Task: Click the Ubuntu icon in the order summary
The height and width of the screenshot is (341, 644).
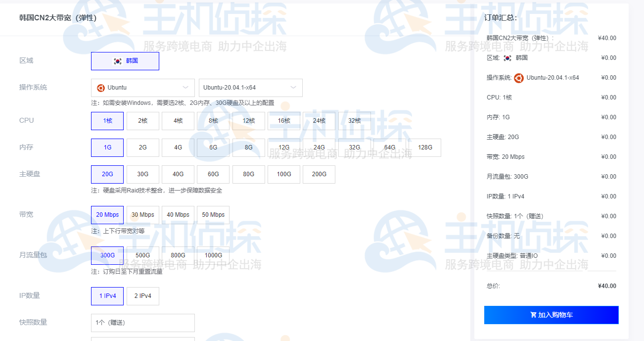Action: 518,78
